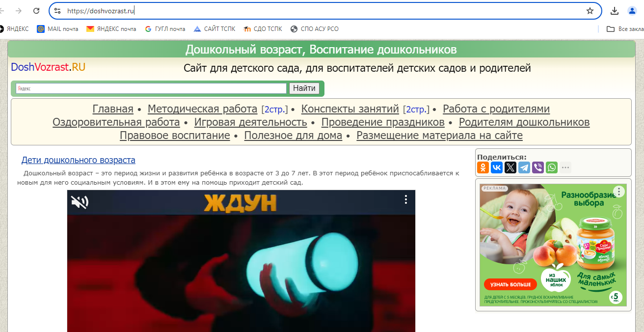Screen dimensions: 644x332
Task: Open Работа с родителями menu link
Action: (496, 109)
